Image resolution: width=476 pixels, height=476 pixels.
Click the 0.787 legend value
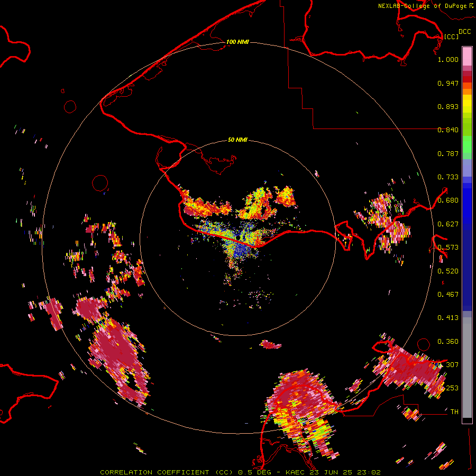coord(448,153)
